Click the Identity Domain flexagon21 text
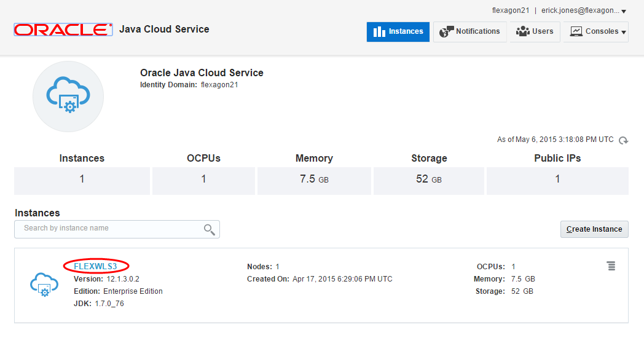This screenshot has height=343, width=644. click(x=189, y=85)
